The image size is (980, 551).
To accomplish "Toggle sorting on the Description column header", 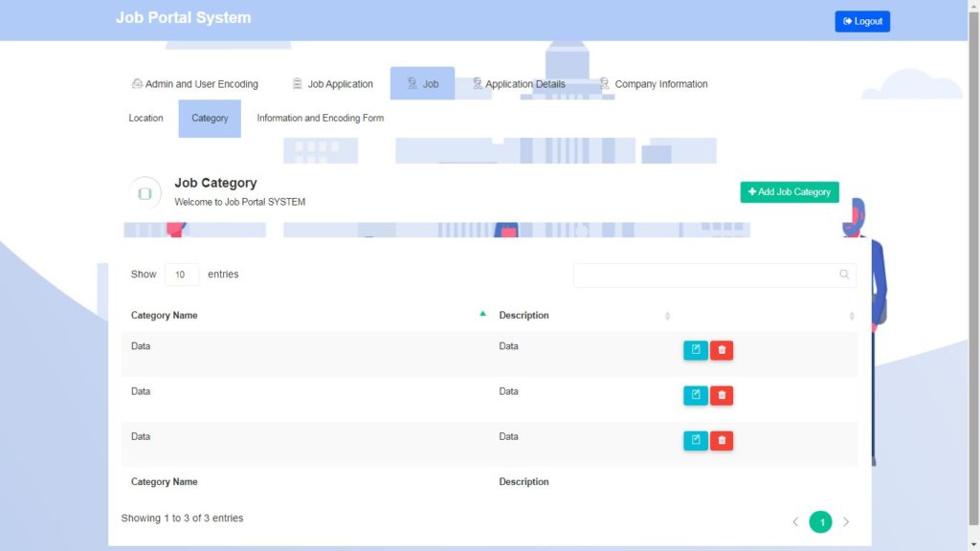I will point(523,315).
